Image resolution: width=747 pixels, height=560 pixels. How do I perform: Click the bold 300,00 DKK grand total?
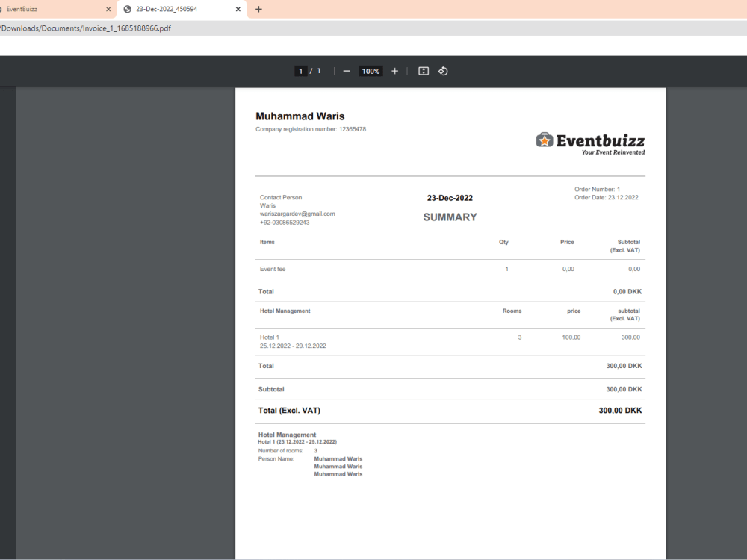[x=620, y=411]
